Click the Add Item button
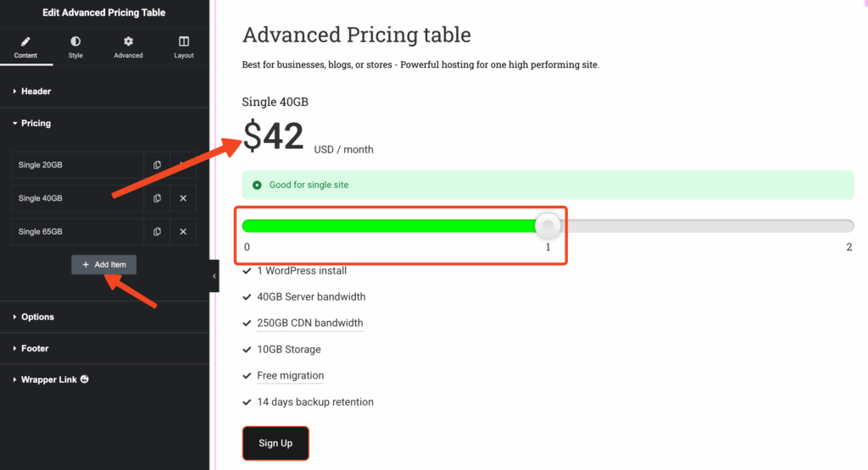 point(104,265)
